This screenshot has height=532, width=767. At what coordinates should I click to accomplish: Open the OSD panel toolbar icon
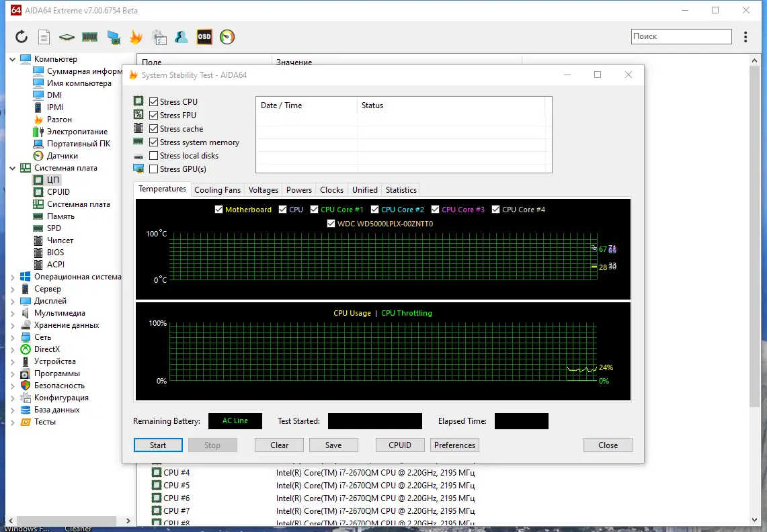(x=204, y=37)
